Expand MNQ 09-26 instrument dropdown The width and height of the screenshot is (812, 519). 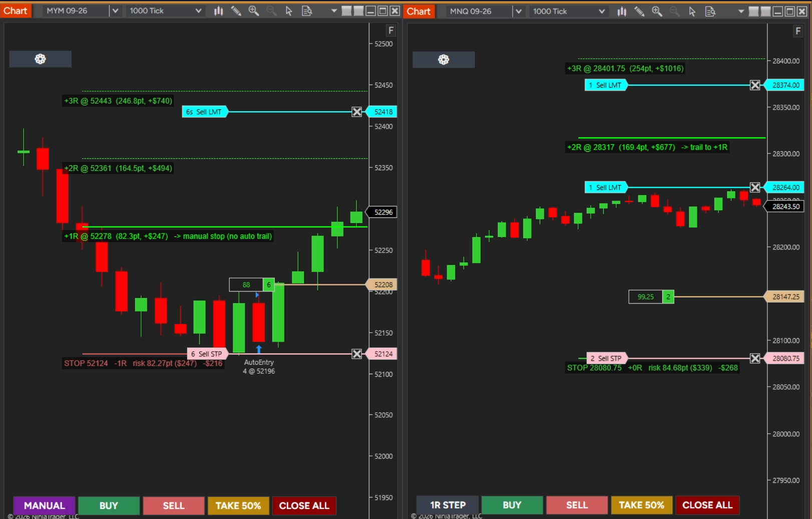pyautogui.click(x=518, y=11)
